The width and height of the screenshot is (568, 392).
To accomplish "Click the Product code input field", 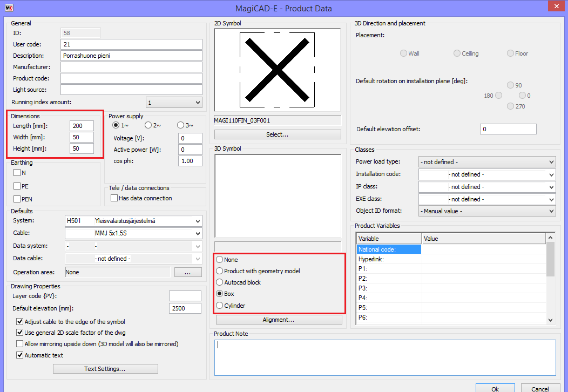I will click(131, 78).
